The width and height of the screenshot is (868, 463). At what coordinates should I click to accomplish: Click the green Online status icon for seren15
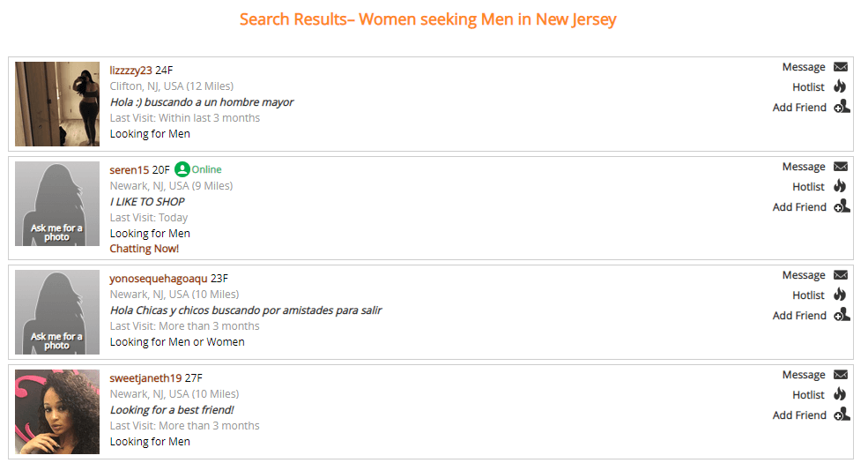182,169
